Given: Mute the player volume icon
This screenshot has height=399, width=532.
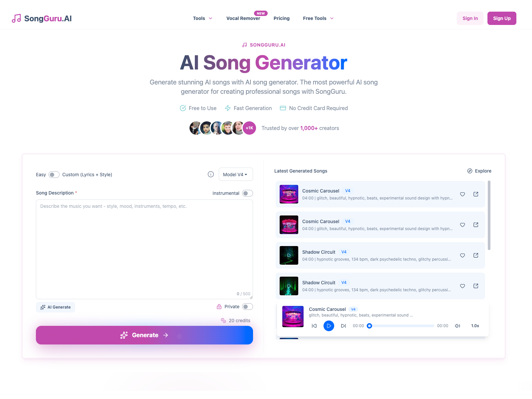Looking at the screenshot, I should tap(458, 326).
